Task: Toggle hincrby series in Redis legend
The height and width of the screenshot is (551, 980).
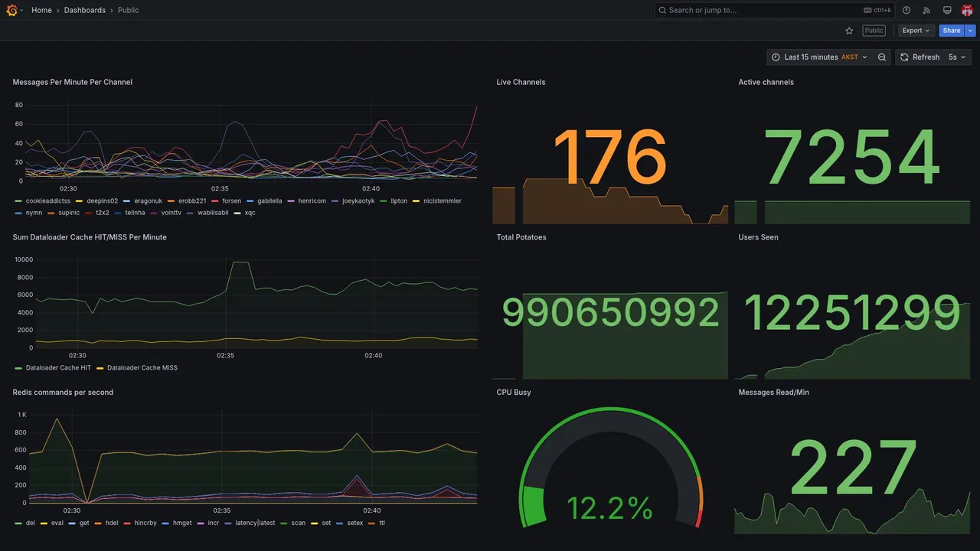Action: click(x=145, y=523)
